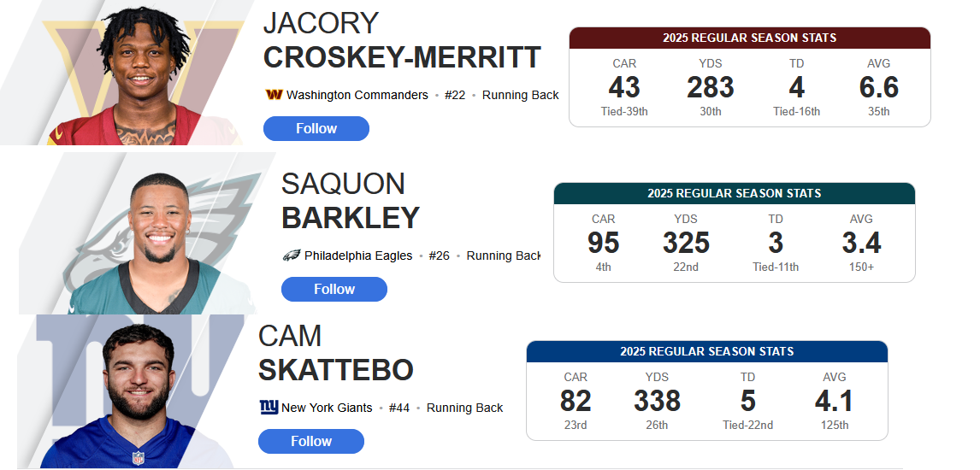Click the New York Giants logo icon

tap(269, 408)
